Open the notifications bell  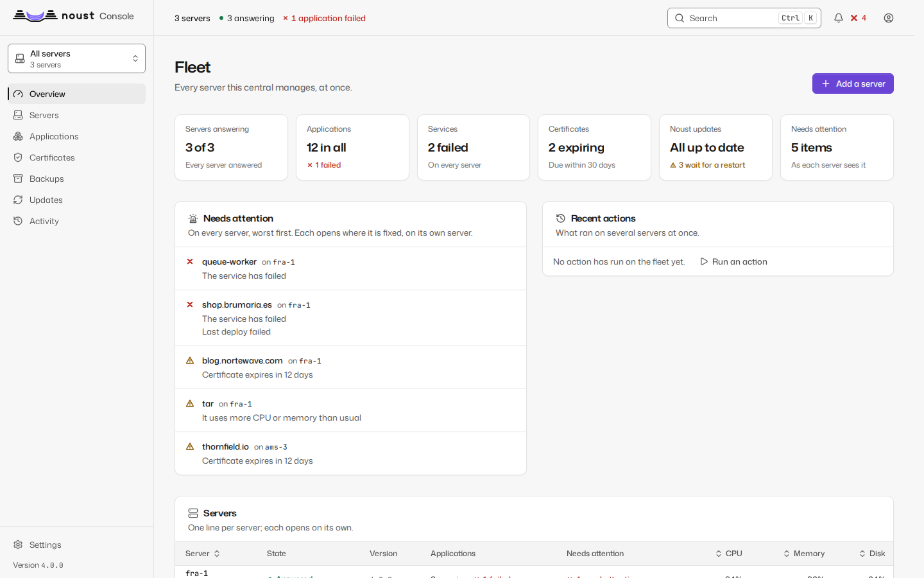[x=838, y=18]
